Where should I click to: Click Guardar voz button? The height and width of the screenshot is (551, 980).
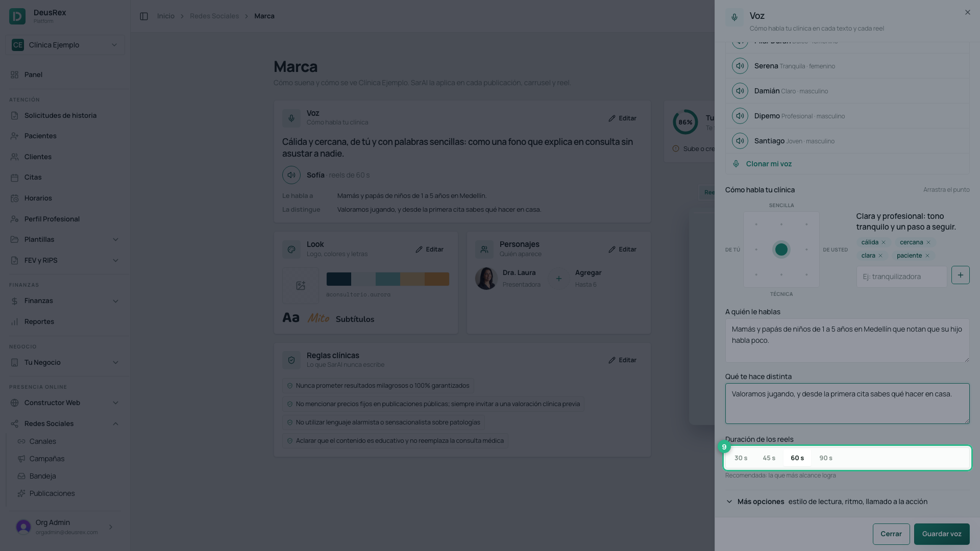942,534
